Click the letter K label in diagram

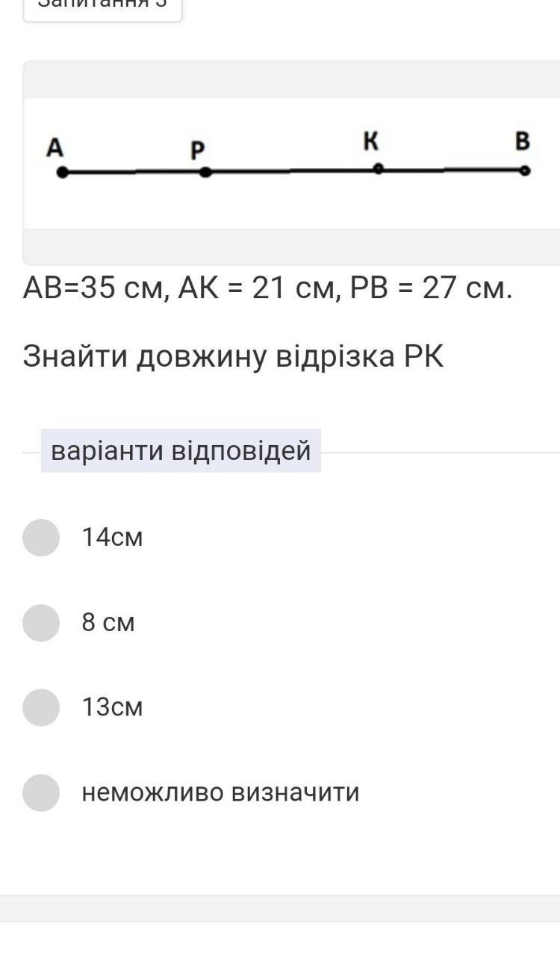[371, 140]
